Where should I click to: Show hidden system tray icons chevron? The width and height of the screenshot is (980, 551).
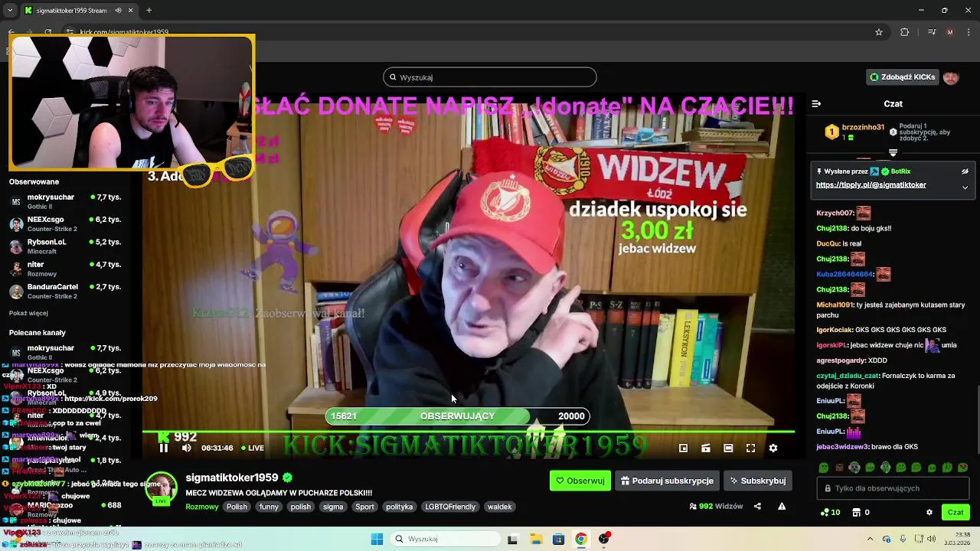[871, 540]
